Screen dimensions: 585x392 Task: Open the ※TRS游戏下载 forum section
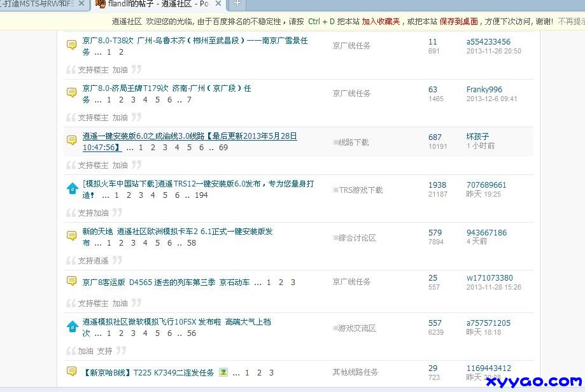(357, 190)
